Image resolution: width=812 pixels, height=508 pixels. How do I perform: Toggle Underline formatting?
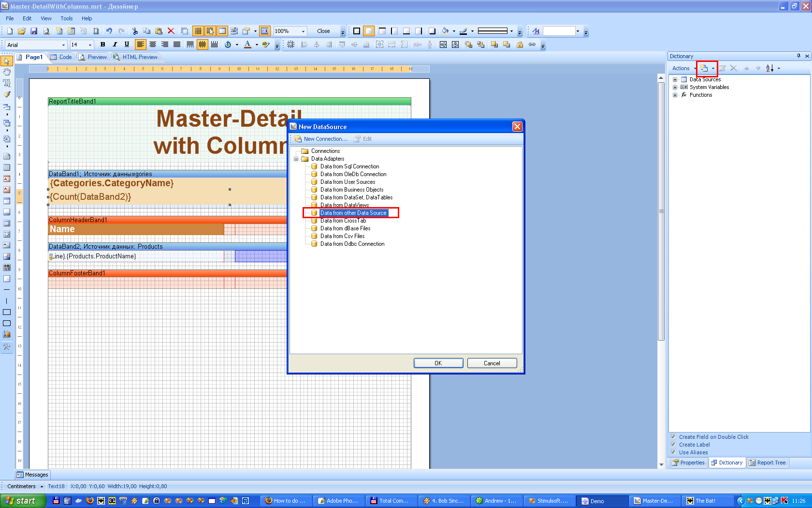[x=127, y=45]
